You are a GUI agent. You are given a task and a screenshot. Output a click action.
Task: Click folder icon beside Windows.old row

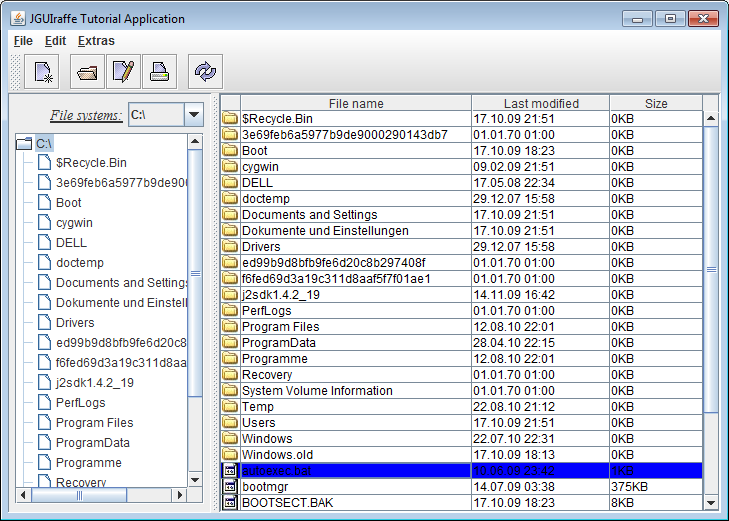(x=230, y=454)
